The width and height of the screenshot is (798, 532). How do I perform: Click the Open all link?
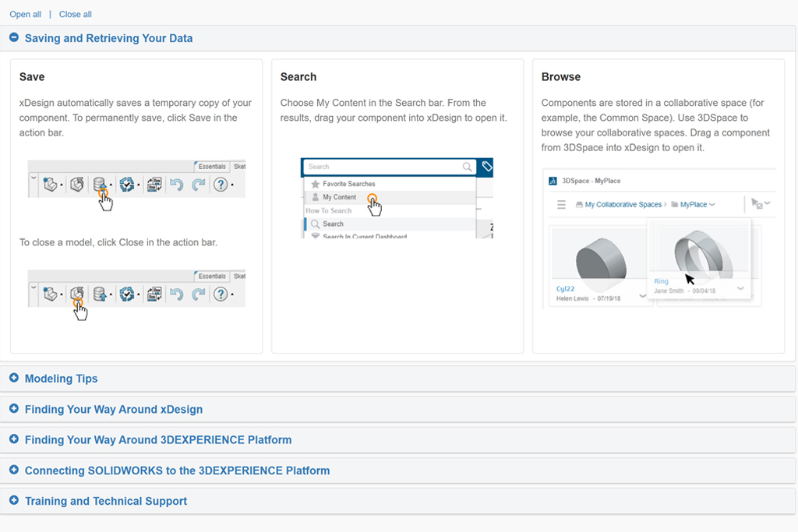26,14
